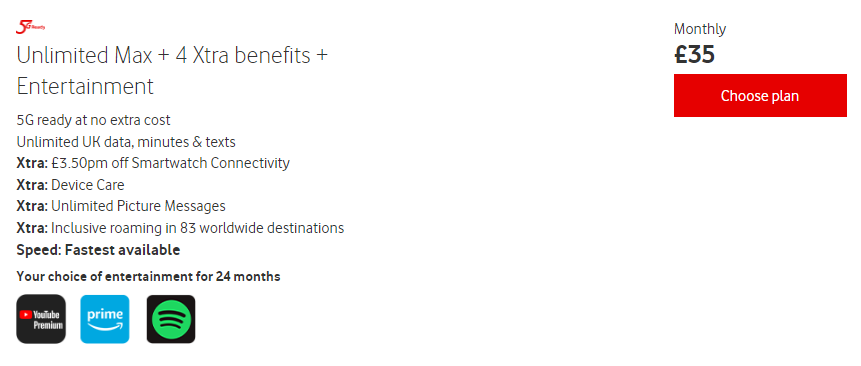Select the Spotify entertainment icon
The image size is (861, 366).
pyautogui.click(x=171, y=319)
